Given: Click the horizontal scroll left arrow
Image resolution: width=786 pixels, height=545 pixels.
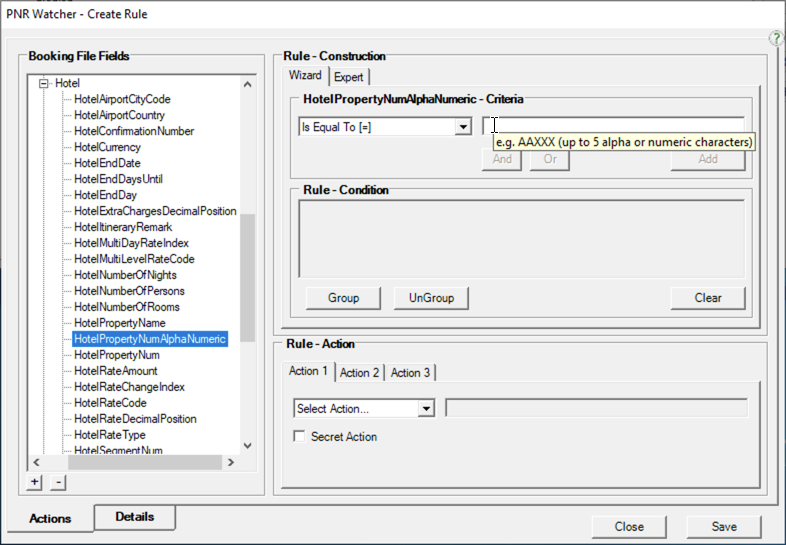Looking at the screenshot, I should [x=36, y=462].
